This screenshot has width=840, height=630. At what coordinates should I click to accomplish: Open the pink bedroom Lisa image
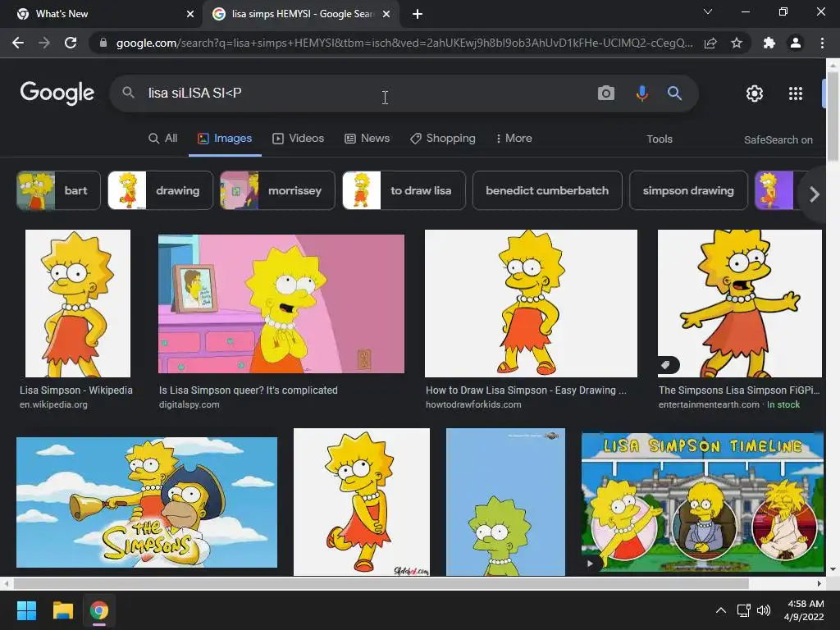(x=281, y=304)
